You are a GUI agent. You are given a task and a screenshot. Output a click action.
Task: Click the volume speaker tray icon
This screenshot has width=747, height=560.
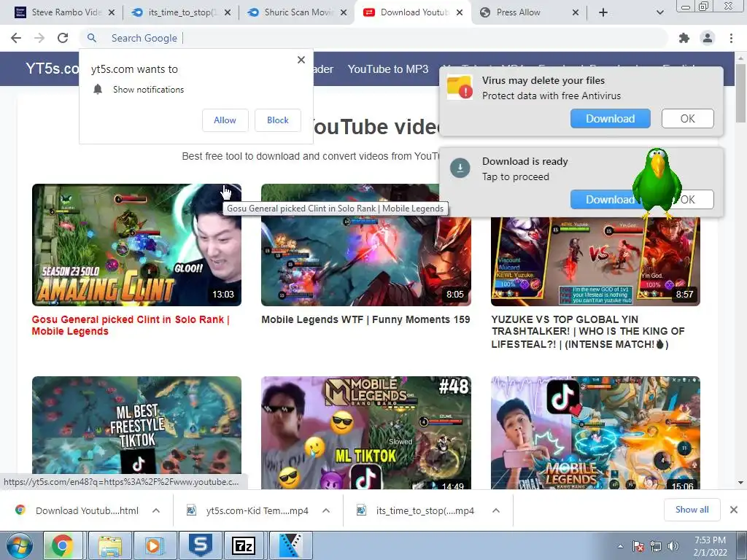coord(673,546)
